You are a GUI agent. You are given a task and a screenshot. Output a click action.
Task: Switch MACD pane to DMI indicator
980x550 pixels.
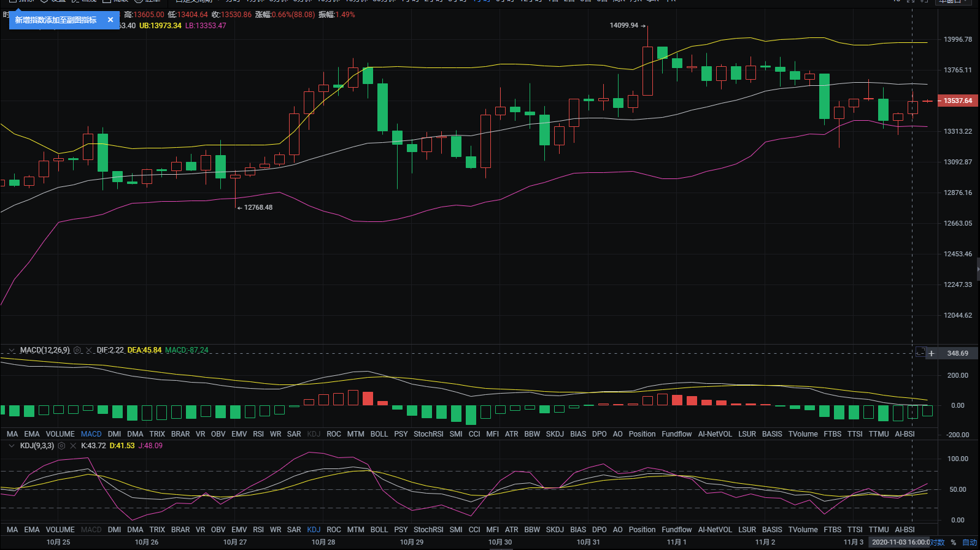pos(114,434)
